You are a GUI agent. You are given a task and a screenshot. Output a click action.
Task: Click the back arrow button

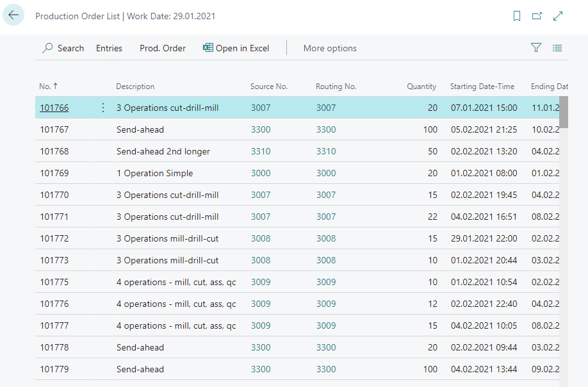coord(13,15)
